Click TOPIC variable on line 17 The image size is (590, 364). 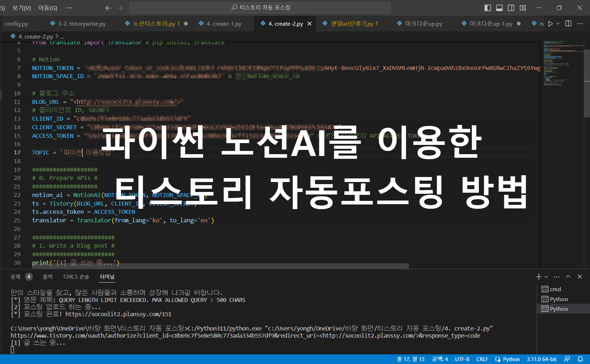[41, 152]
